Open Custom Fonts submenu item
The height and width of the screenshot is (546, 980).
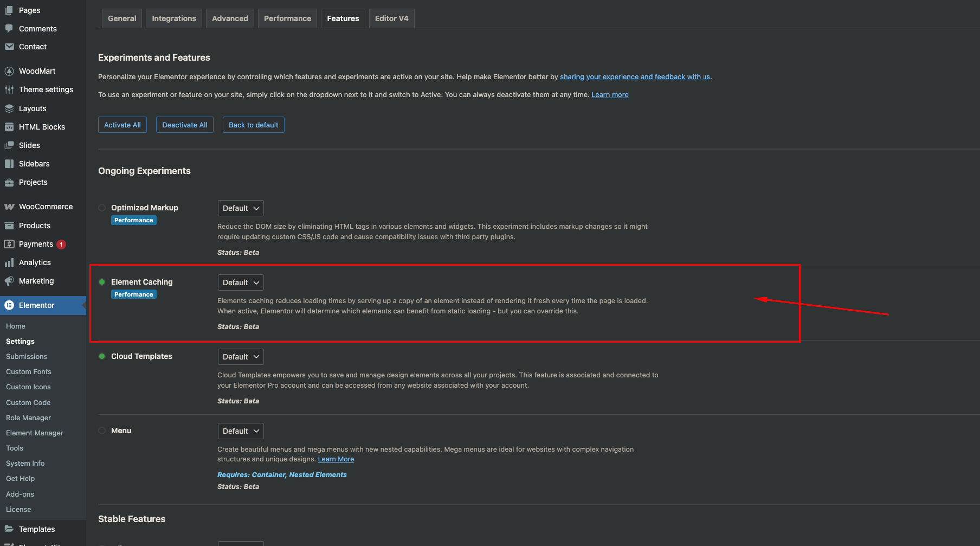[x=29, y=371]
